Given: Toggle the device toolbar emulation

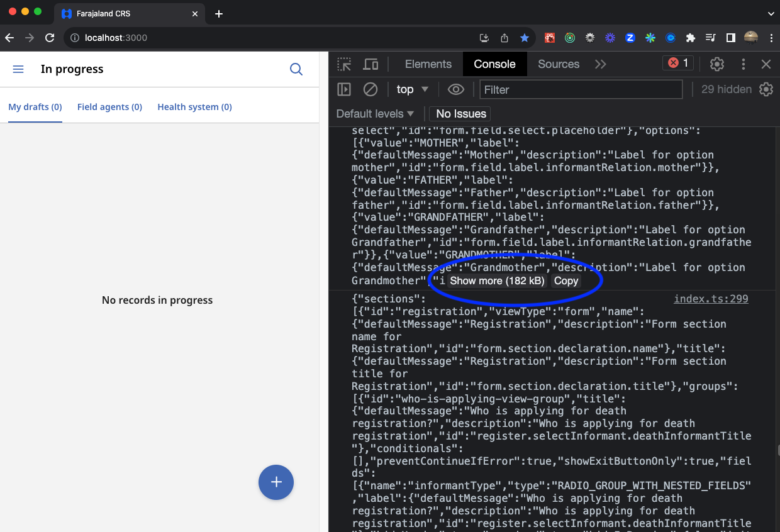Looking at the screenshot, I should (x=371, y=64).
